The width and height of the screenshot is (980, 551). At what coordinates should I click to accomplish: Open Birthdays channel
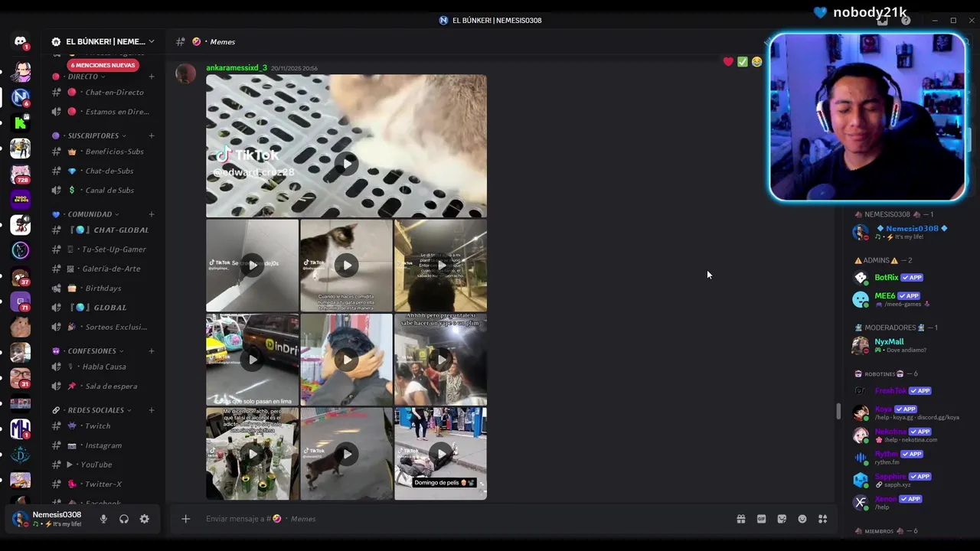tap(103, 289)
